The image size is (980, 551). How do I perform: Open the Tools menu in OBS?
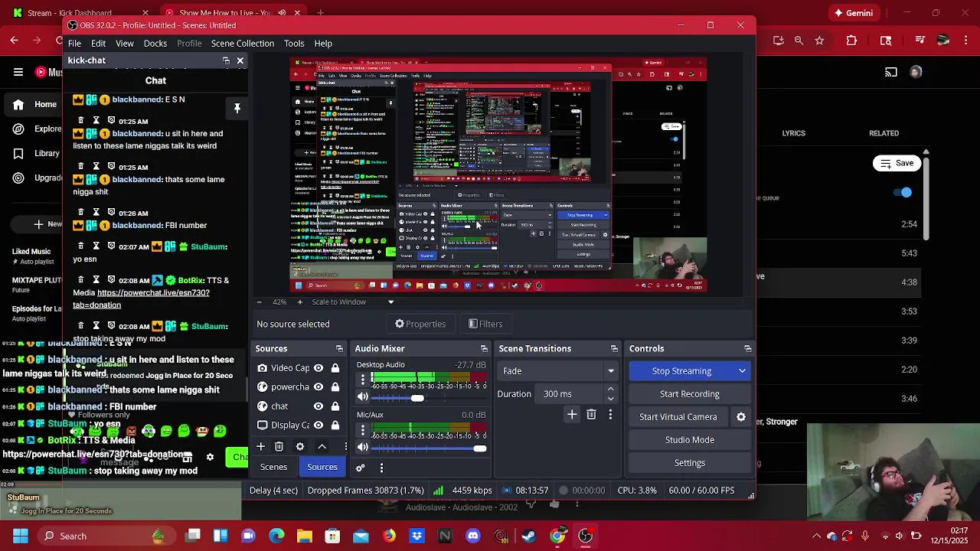[294, 44]
